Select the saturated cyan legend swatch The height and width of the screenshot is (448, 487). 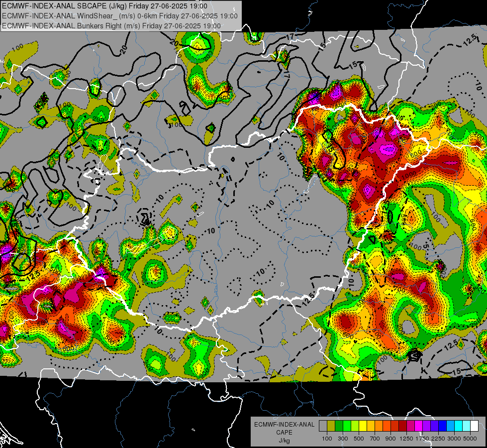(459, 426)
